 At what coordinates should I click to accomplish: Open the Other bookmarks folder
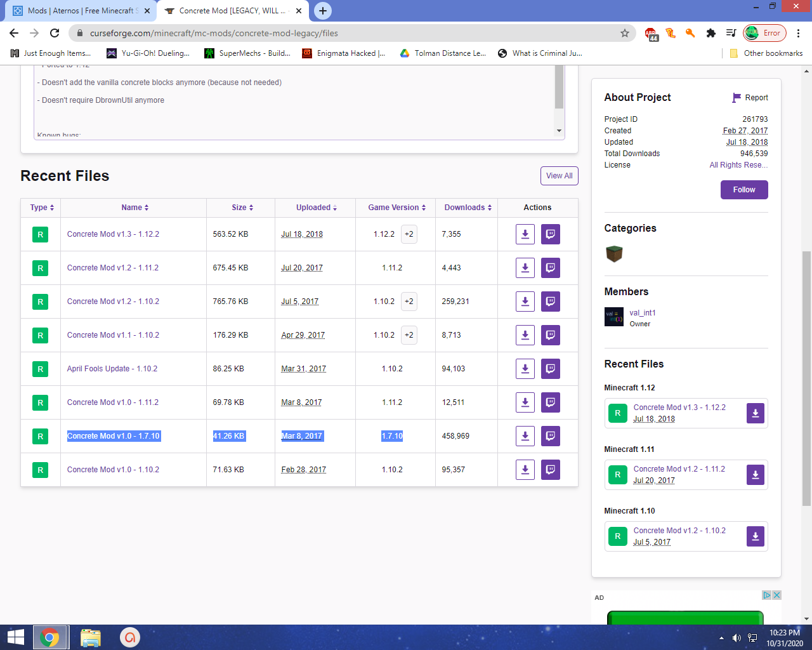(766, 53)
